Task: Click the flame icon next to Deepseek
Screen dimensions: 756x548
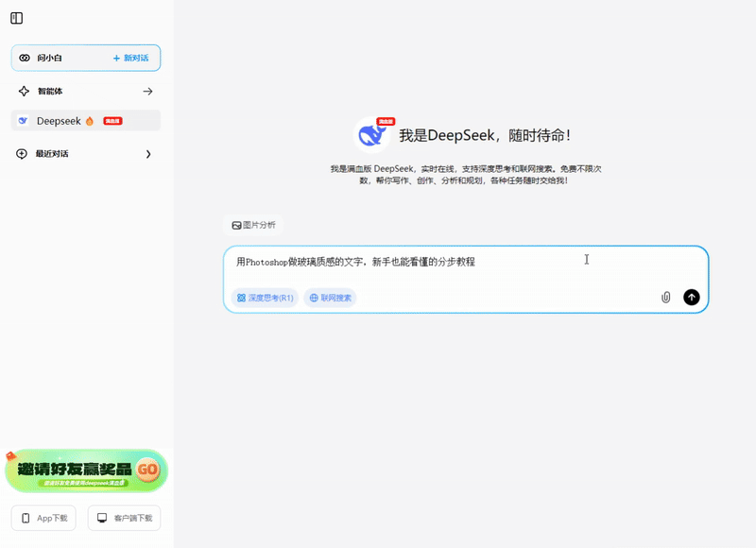Action: [x=90, y=121]
